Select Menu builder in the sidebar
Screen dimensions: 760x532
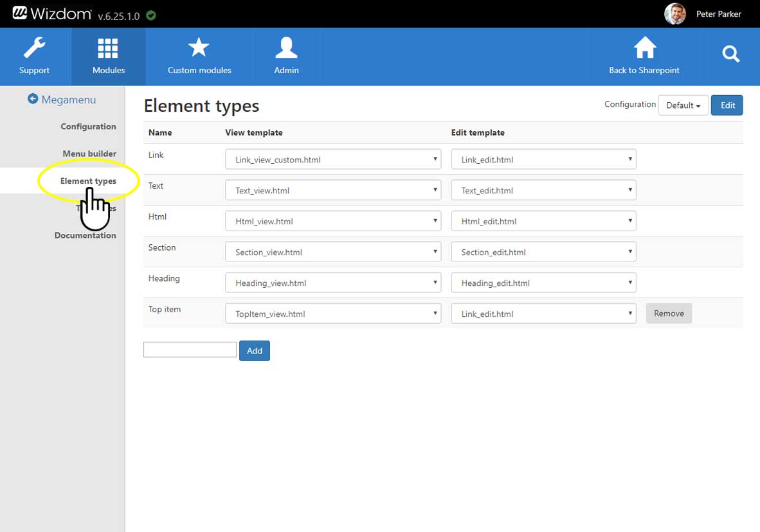click(x=89, y=154)
